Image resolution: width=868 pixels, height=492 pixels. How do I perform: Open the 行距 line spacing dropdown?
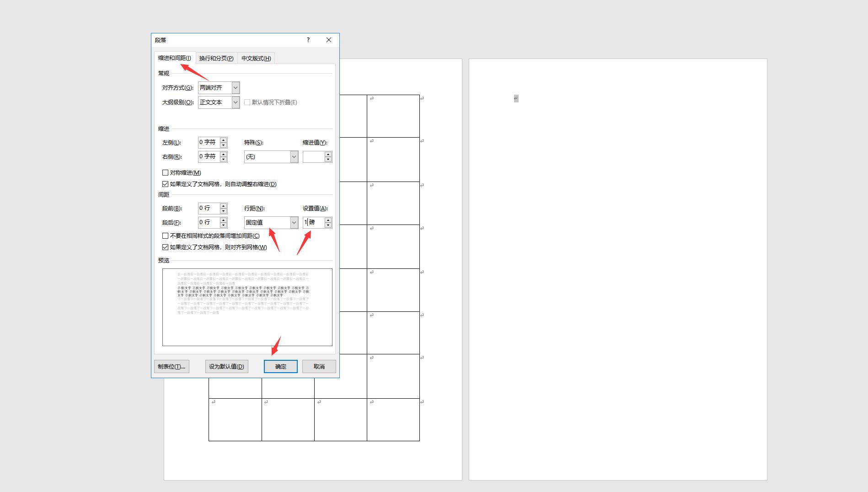click(x=294, y=223)
